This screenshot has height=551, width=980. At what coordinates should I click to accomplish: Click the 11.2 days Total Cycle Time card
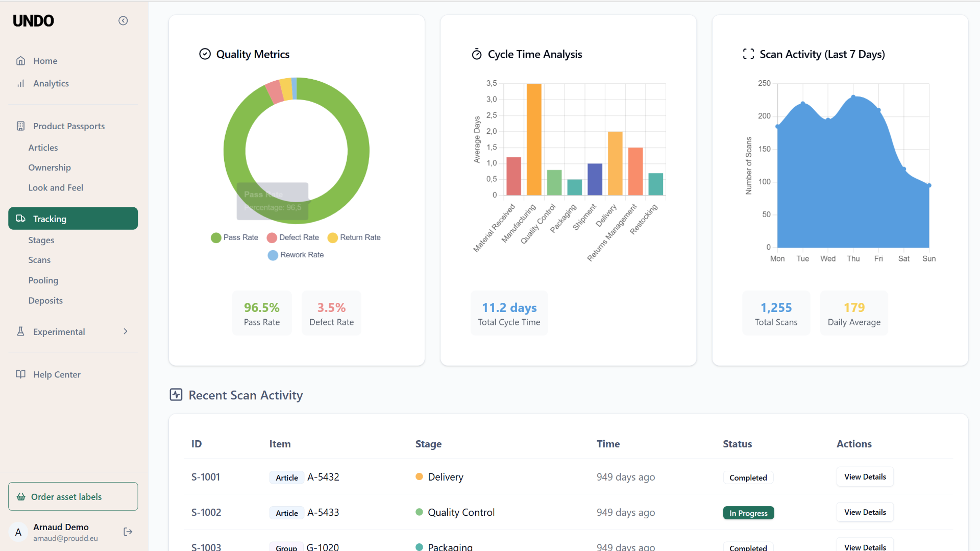pyautogui.click(x=509, y=313)
